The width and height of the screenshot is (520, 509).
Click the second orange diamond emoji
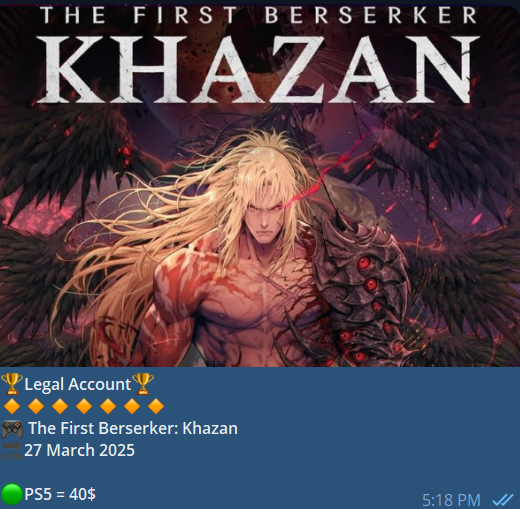coord(36,406)
